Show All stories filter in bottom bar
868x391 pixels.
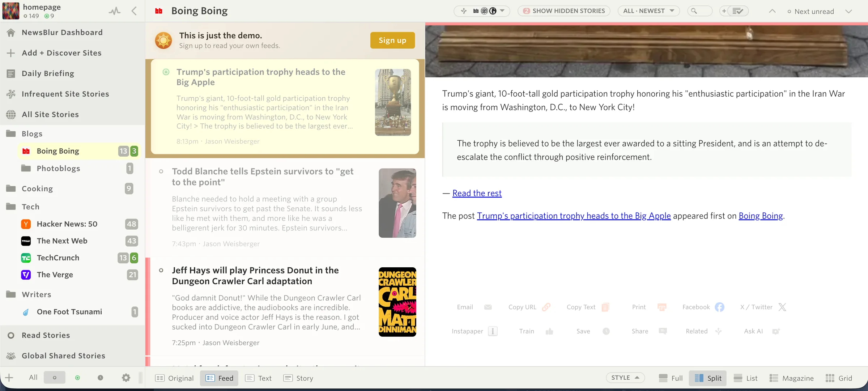(x=33, y=378)
